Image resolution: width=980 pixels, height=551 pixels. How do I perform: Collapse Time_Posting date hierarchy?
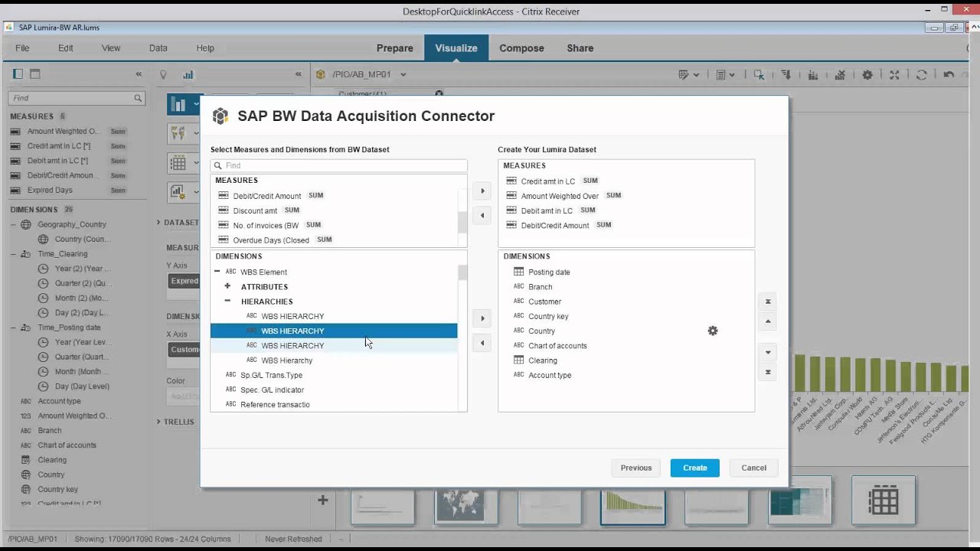coord(14,328)
